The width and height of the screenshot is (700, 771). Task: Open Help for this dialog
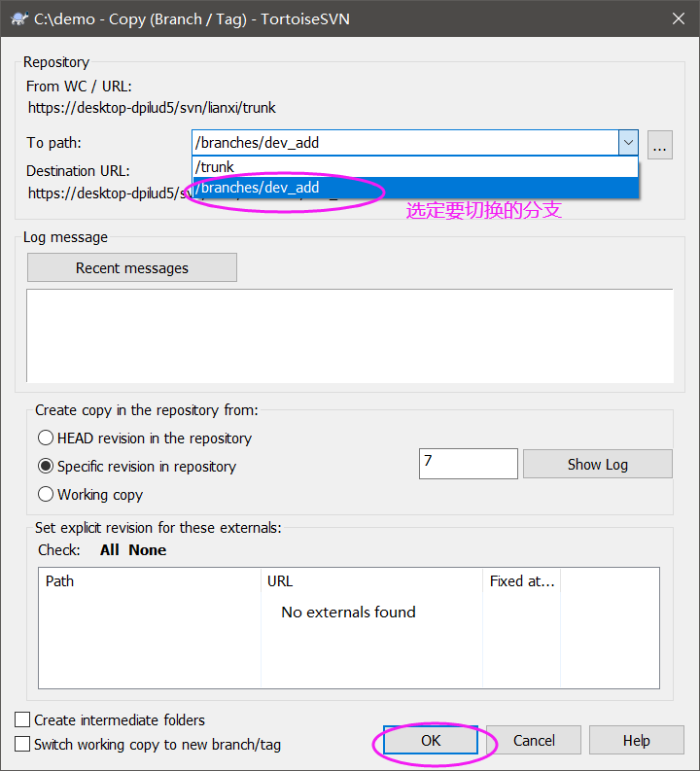tap(637, 740)
